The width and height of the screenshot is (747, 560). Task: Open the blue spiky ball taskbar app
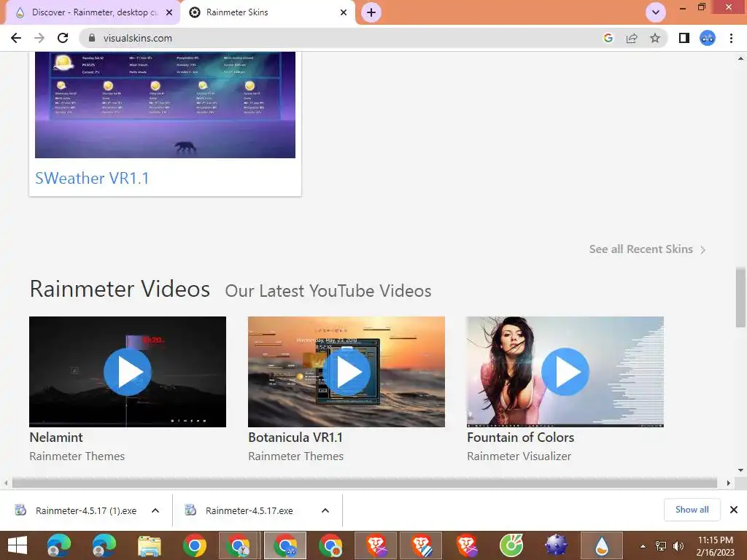[556, 545]
